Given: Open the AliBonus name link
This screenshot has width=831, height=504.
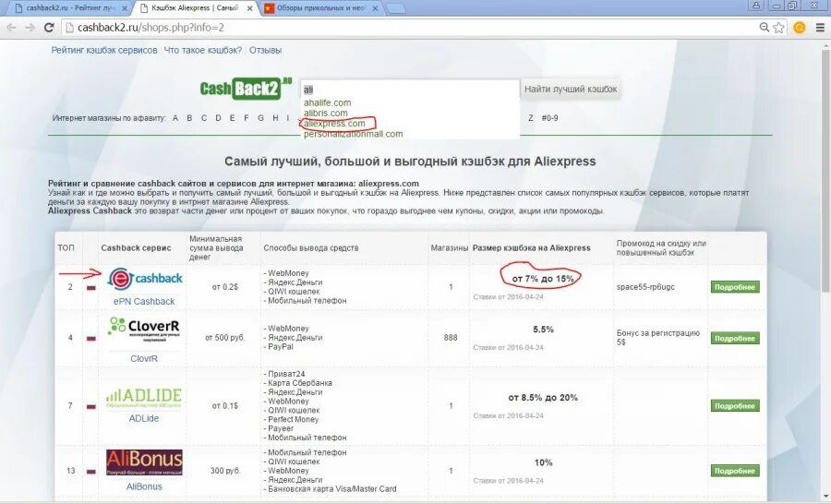Looking at the screenshot, I should tap(144, 486).
